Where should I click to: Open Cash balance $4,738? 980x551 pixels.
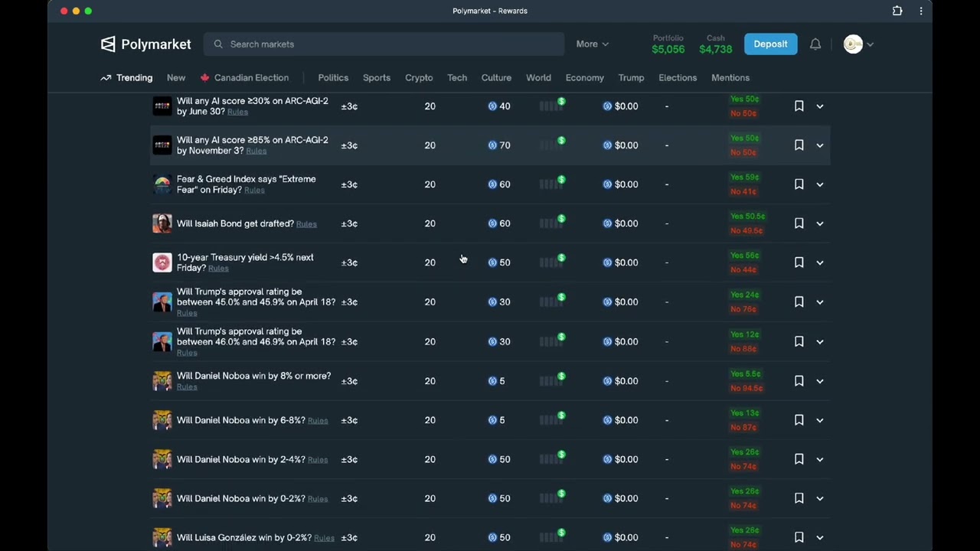716,44
